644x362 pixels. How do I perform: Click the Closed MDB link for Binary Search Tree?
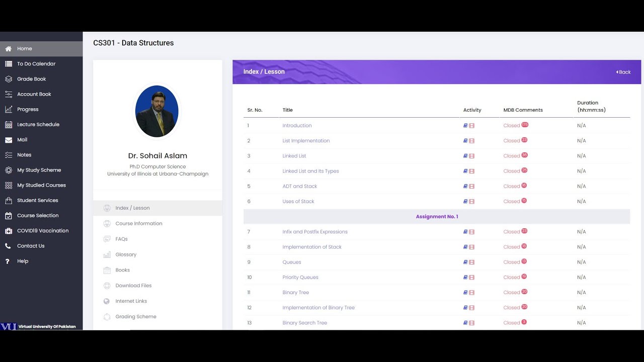click(512, 323)
